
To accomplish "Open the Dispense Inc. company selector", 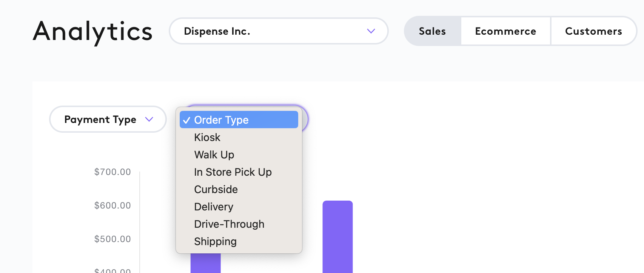I will (278, 31).
